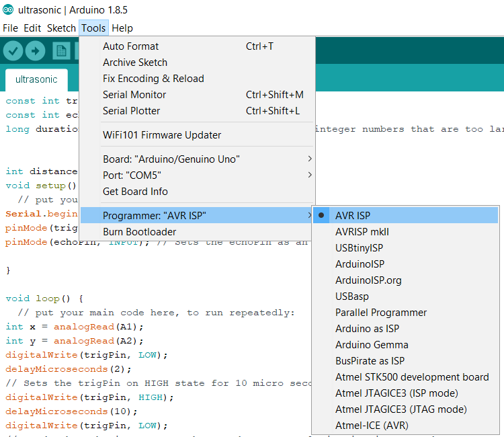
Task: Click the Arduino logo in title bar
Action: point(8,10)
